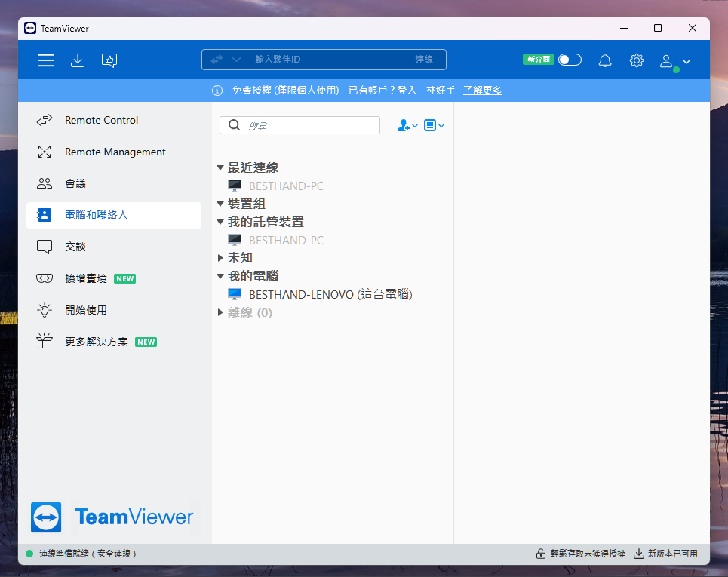Collapse the 最近連線 group
The width and height of the screenshot is (728, 577).
220,168
